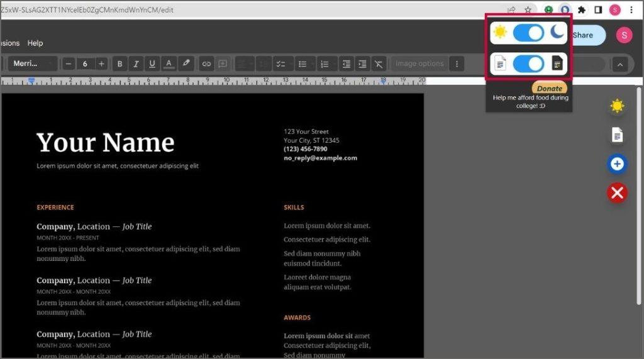Toggle the document page dark mode switch

528,64
